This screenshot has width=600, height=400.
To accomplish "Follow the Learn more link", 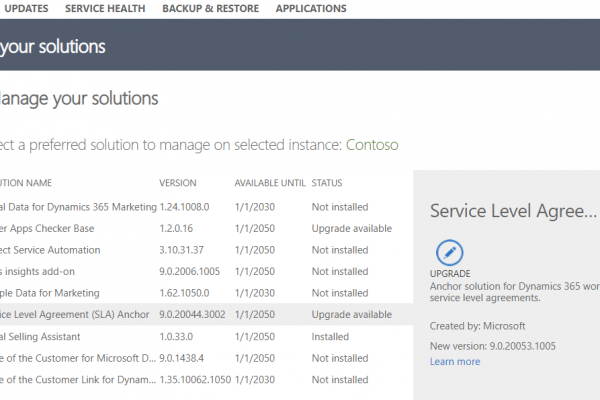I will click(x=455, y=362).
